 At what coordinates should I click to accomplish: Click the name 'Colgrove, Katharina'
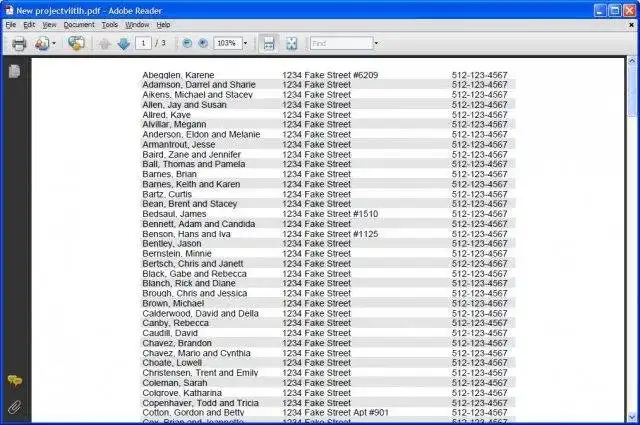coord(182,393)
